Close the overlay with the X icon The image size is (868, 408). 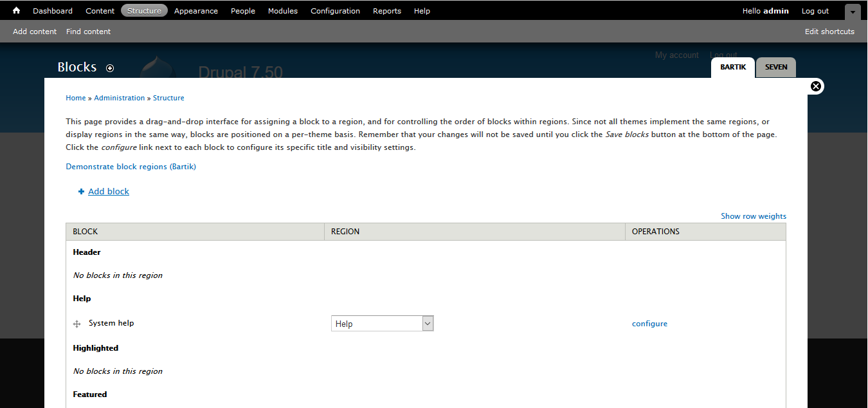(816, 86)
